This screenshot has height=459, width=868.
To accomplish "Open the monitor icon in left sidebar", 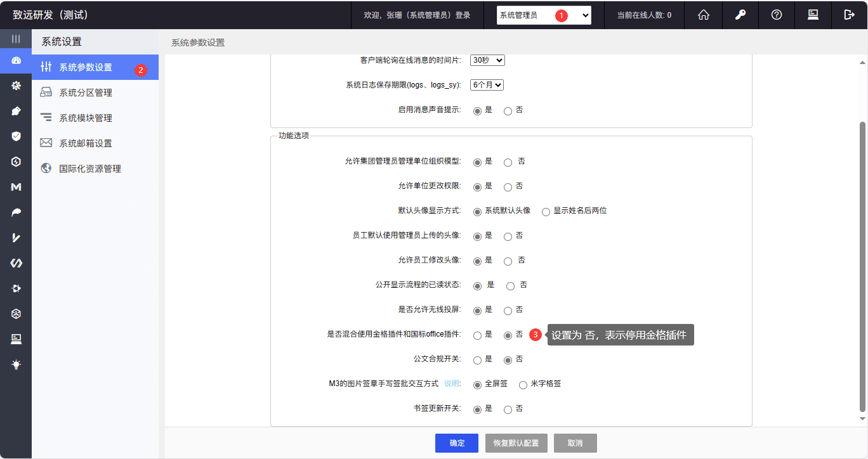I will (x=16, y=339).
